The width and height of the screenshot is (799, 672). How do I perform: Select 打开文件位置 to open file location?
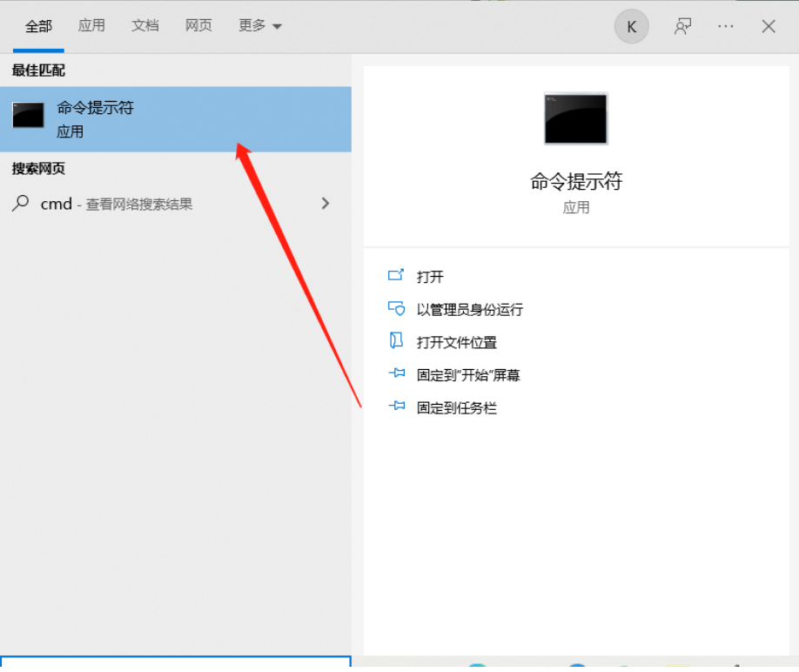tap(456, 343)
